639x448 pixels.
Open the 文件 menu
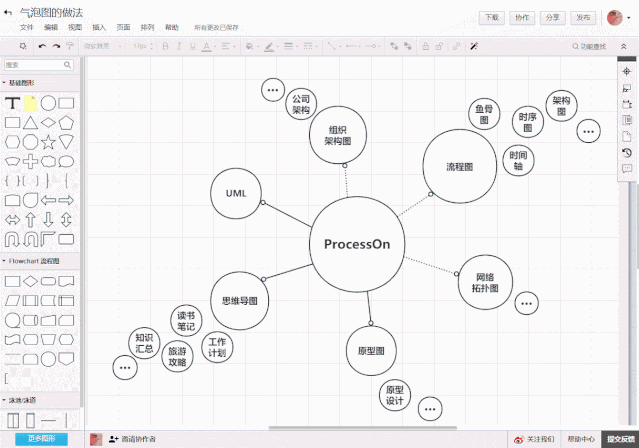26,27
